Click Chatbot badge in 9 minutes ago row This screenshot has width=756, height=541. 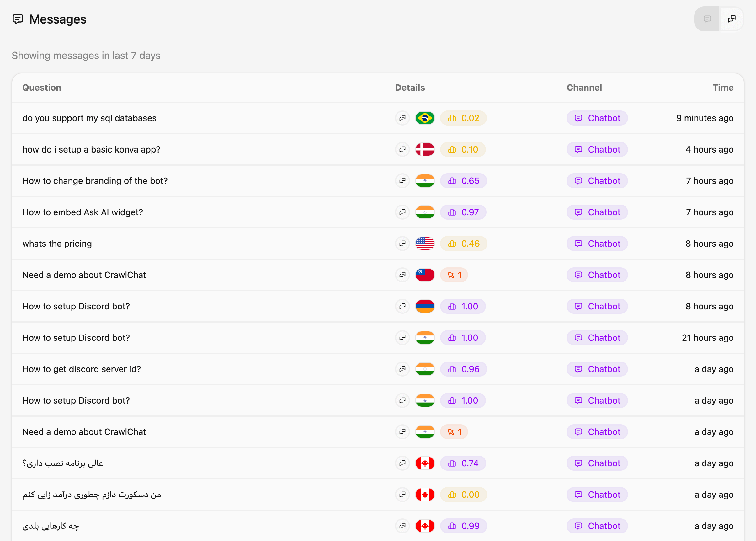597,118
